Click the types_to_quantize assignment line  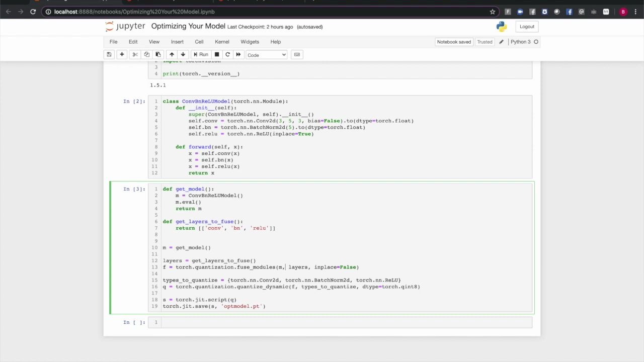[282, 280]
